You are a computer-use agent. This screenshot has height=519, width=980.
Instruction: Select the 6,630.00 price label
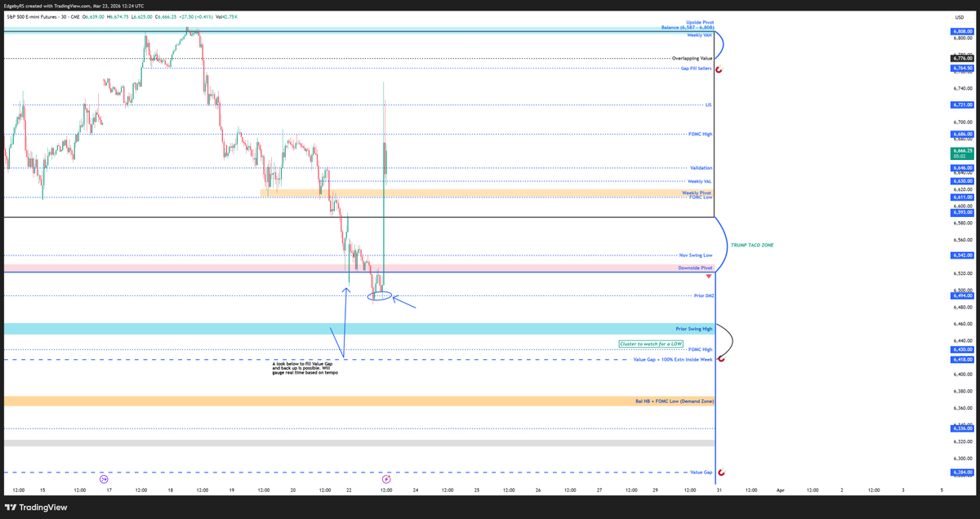click(x=961, y=181)
